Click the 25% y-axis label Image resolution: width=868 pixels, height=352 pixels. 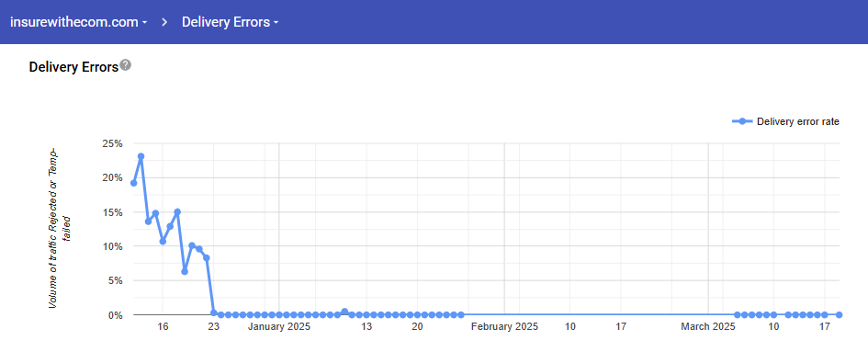point(112,143)
